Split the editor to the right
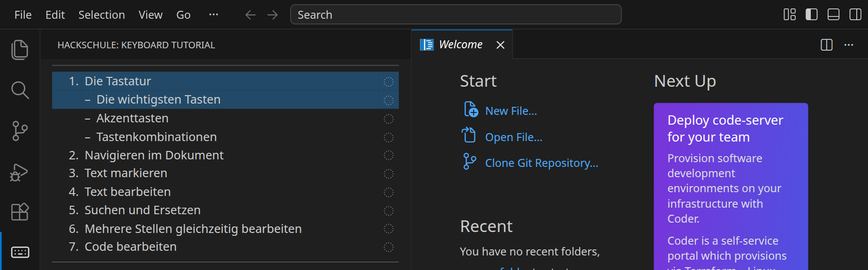The width and height of the screenshot is (868, 270). 827,45
